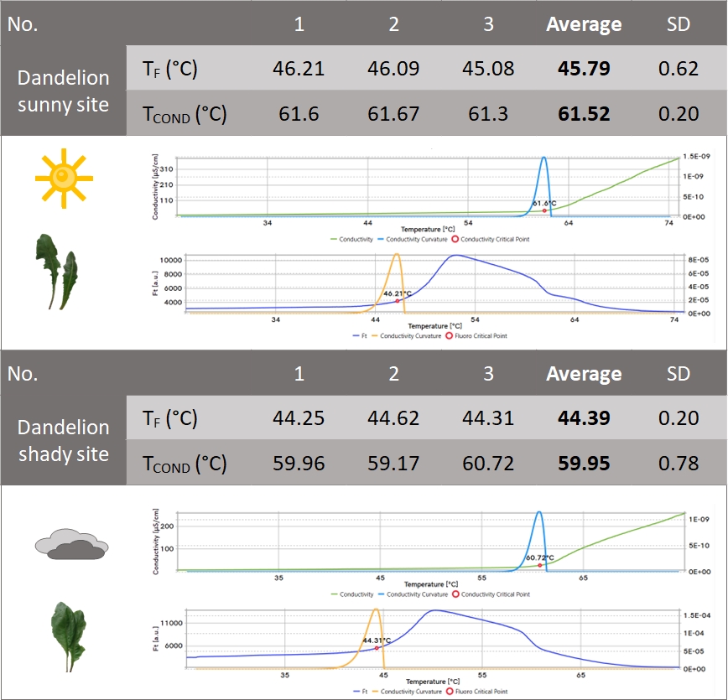Click the average value 59.95
The height and width of the screenshot is (700, 728).
[584, 463]
